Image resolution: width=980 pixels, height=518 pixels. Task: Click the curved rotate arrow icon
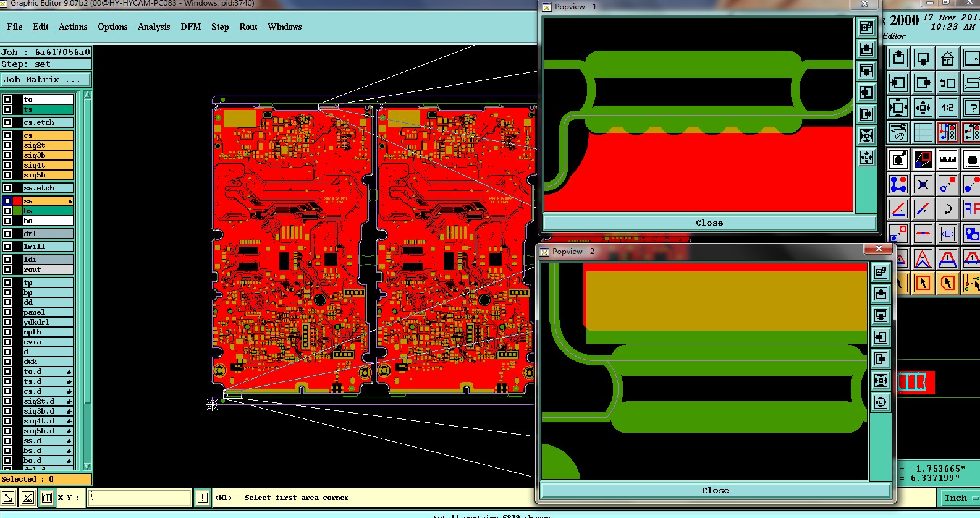click(947, 209)
